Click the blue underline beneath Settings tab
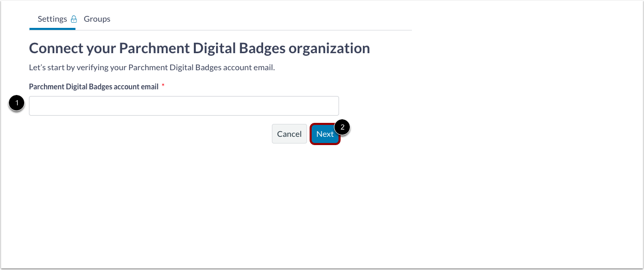 click(53, 29)
